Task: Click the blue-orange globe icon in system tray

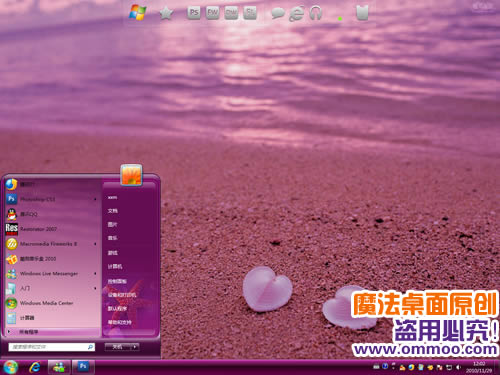Action: tap(411, 367)
